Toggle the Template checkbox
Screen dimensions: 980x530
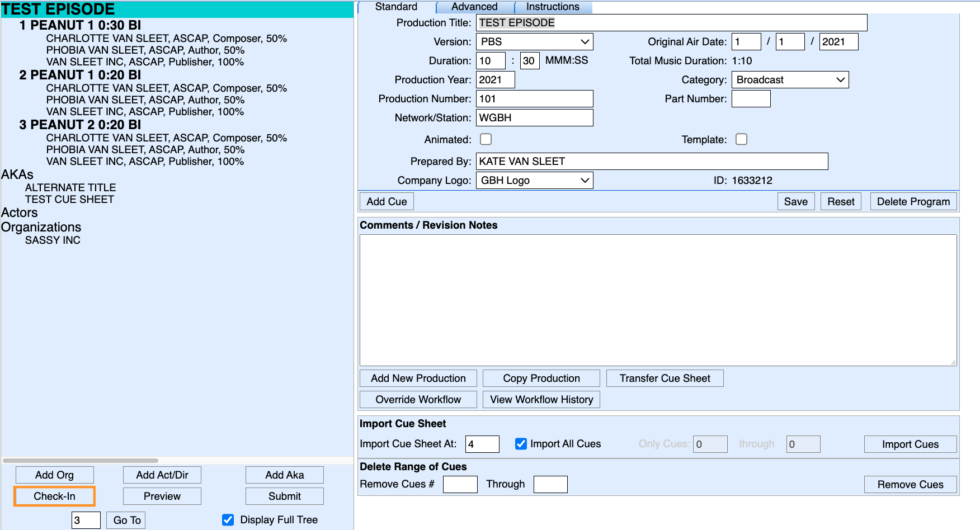(741, 139)
